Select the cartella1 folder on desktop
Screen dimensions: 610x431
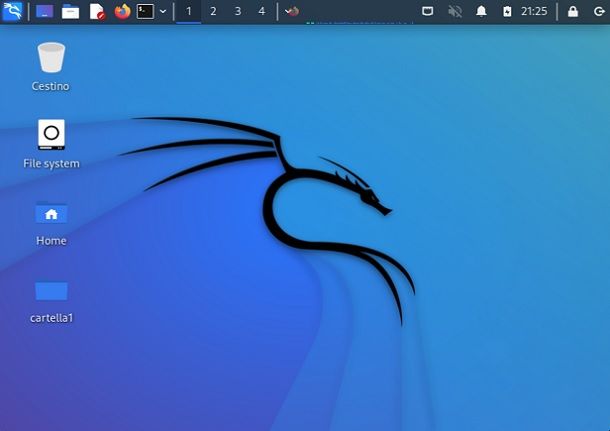pyautogui.click(x=51, y=291)
